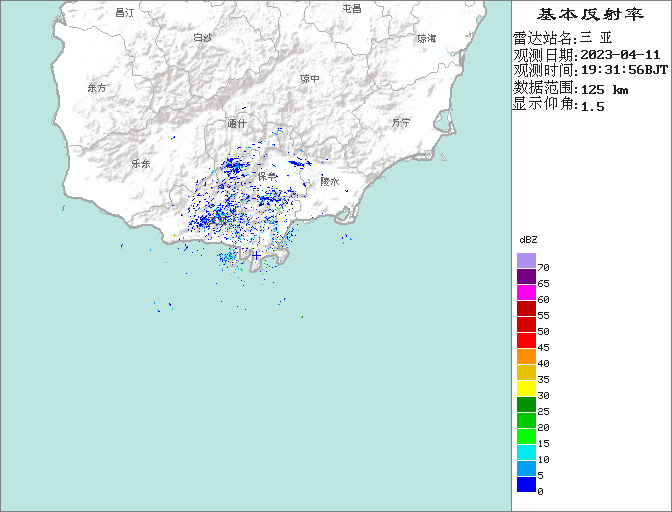The width and height of the screenshot is (672, 512).
Task: Click the observation date 2023-04-11
Action: pos(620,55)
